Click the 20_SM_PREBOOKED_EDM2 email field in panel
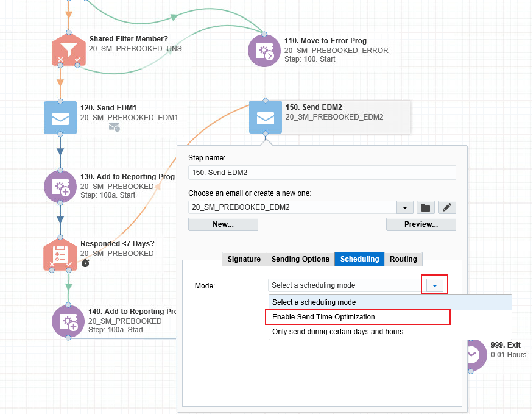 [292, 207]
